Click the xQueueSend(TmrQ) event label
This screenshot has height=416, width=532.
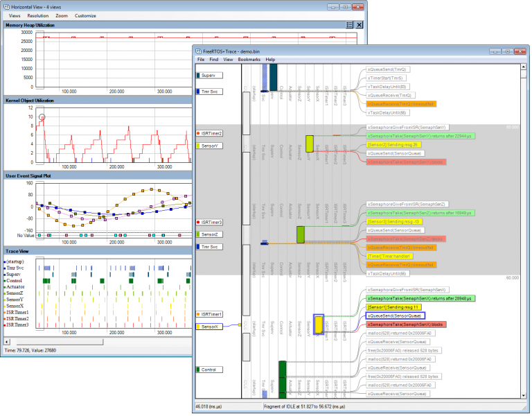tap(388, 69)
